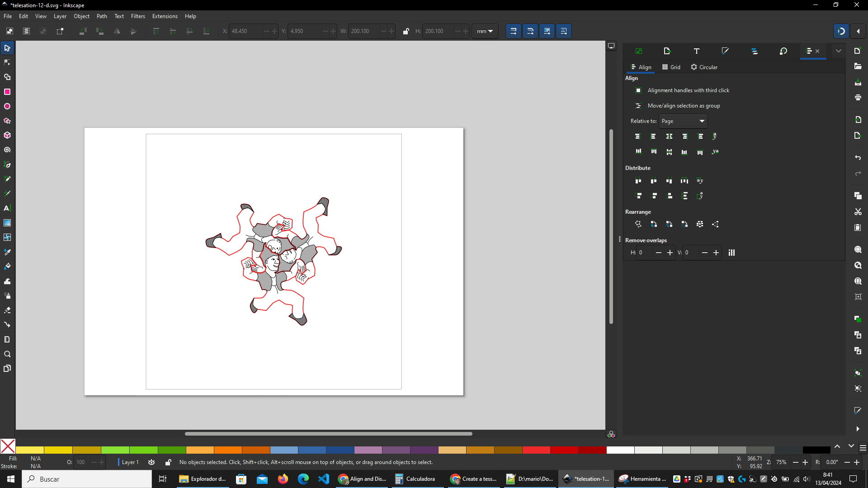Select the Pen/Bezier tool
This screenshot has width=868, height=488.
point(8,164)
